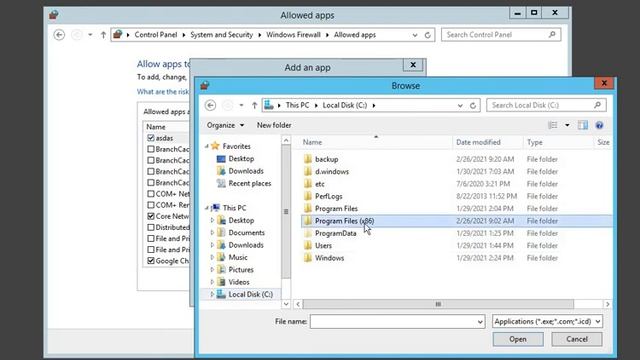Viewport: 640px width, 360px height.
Task: Click the Recent places icon in Favorites
Action: 221,183
